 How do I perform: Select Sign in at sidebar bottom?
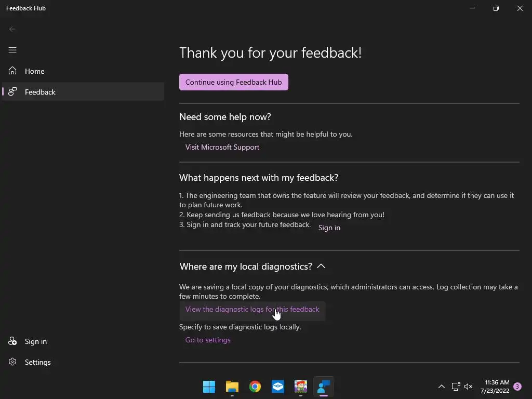click(83, 341)
